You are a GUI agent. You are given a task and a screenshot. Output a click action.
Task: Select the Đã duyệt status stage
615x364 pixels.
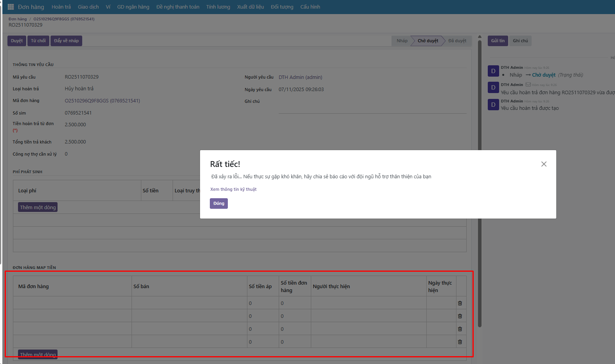[457, 41]
